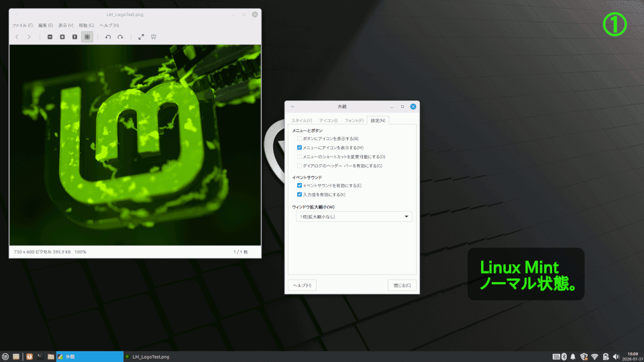
Task: Open volume control tray icon
Action: 616,357
